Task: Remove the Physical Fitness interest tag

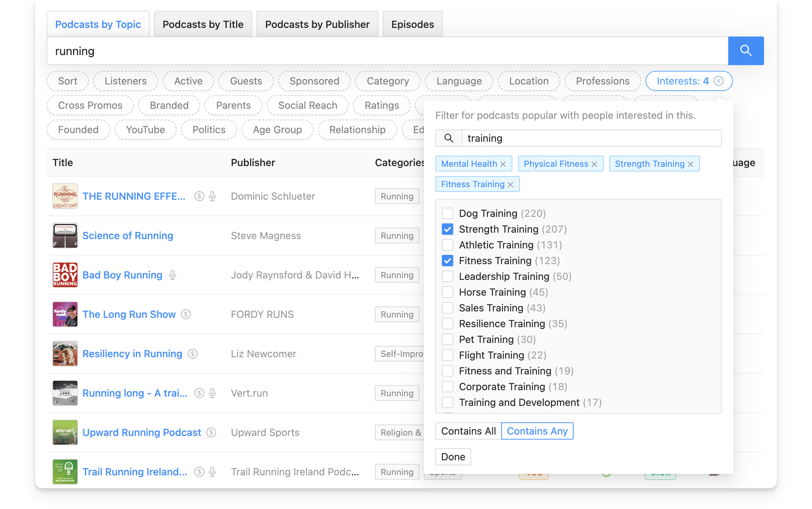Action: [x=594, y=164]
